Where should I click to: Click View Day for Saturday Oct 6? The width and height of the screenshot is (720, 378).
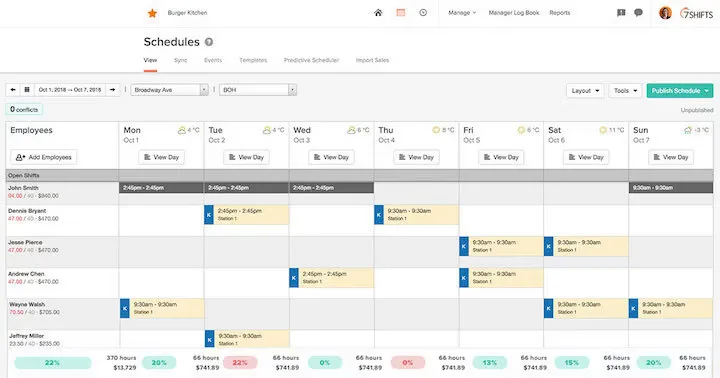[586, 157]
